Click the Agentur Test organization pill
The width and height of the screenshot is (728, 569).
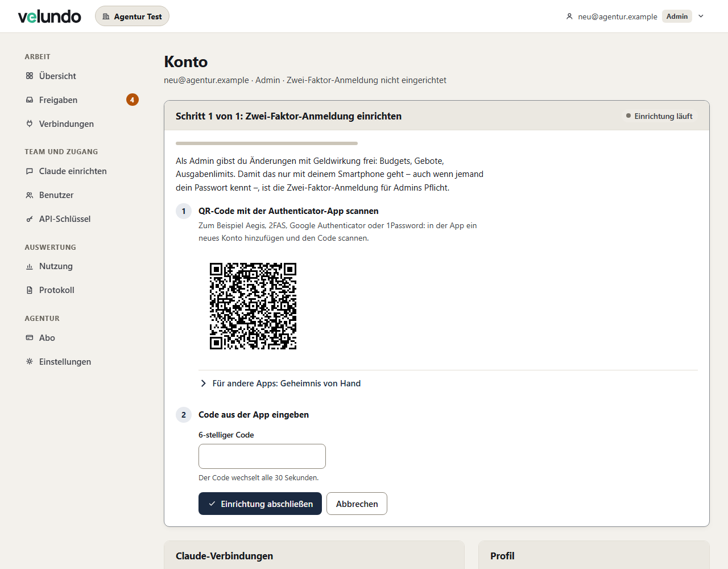132,16
